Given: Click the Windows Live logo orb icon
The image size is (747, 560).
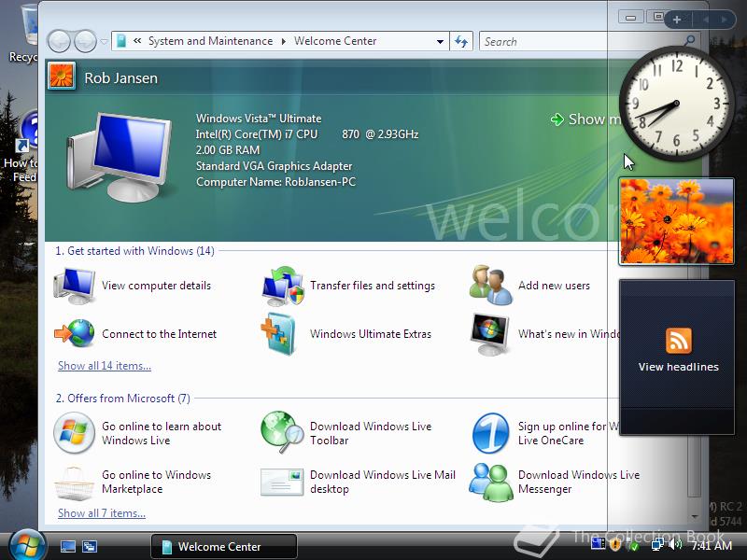Looking at the screenshot, I should pyautogui.click(x=74, y=433).
